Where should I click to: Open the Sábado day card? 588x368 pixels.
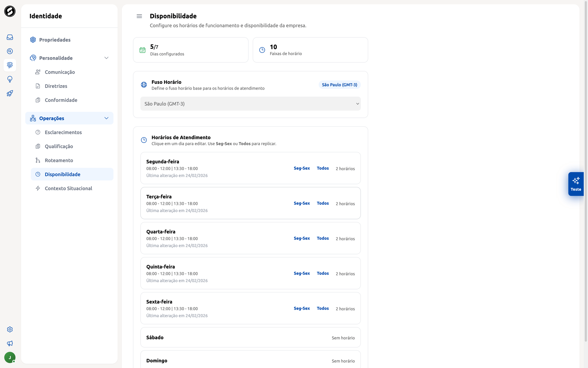[250, 337]
